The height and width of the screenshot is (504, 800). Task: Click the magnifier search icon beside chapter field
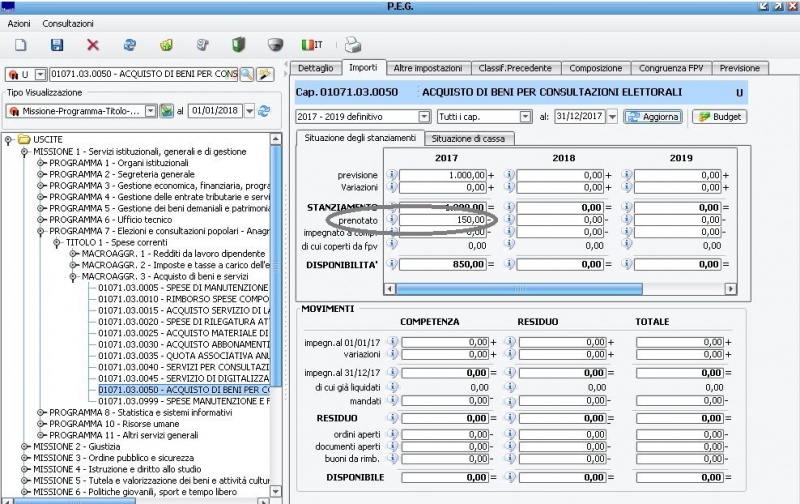tap(246, 74)
